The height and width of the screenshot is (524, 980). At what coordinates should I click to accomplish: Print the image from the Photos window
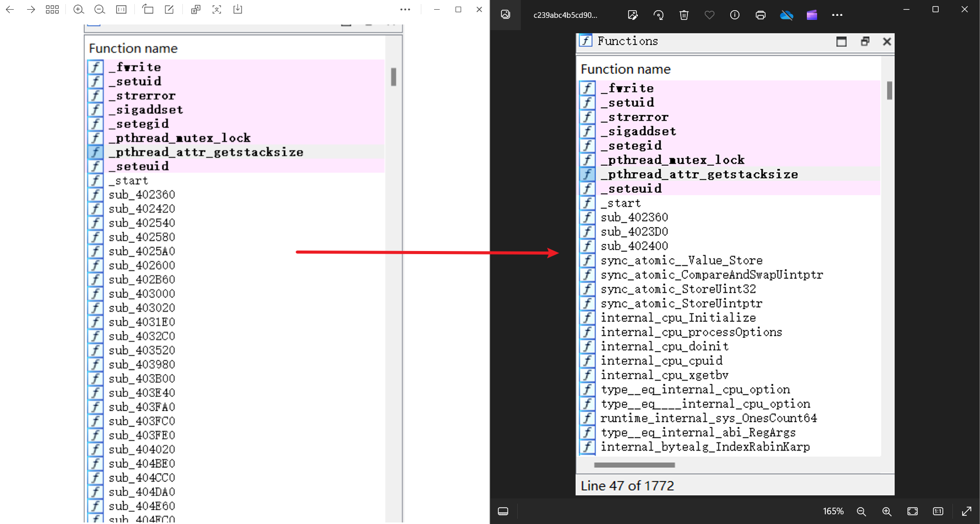point(760,15)
